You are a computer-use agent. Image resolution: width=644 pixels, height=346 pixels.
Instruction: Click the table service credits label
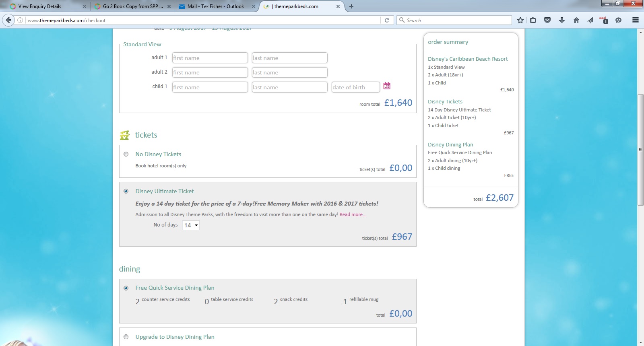(232, 299)
